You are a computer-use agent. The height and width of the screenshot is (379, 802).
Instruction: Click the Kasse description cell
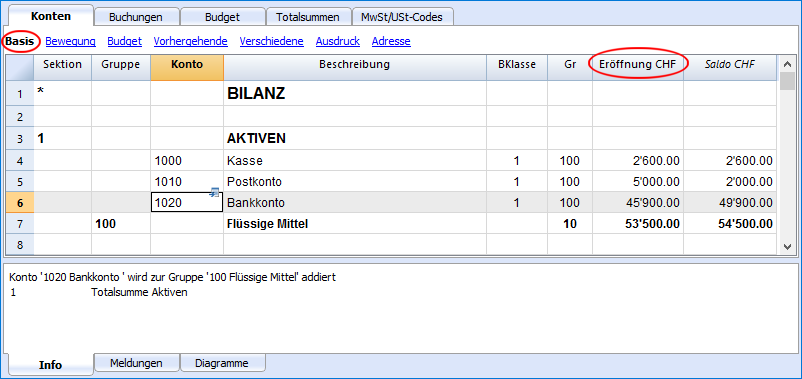354,161
